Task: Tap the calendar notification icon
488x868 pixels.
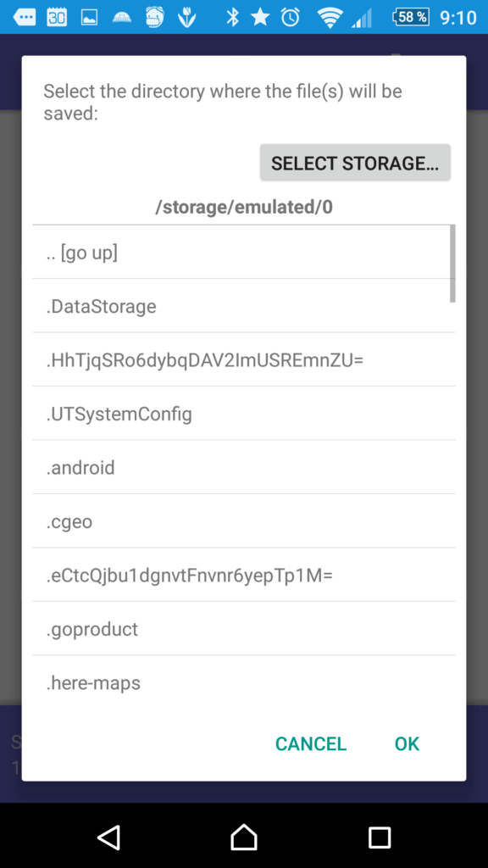Action: coord(57,18)
